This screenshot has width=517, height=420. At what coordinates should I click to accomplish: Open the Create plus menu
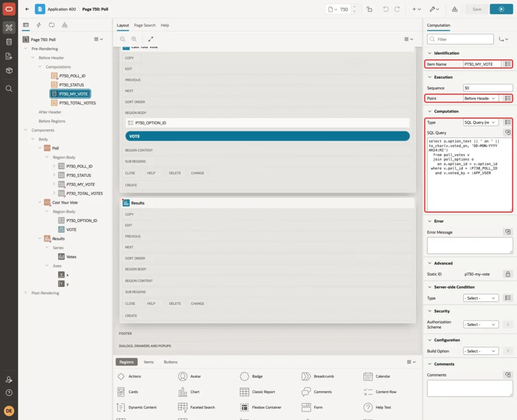point(417,9)
